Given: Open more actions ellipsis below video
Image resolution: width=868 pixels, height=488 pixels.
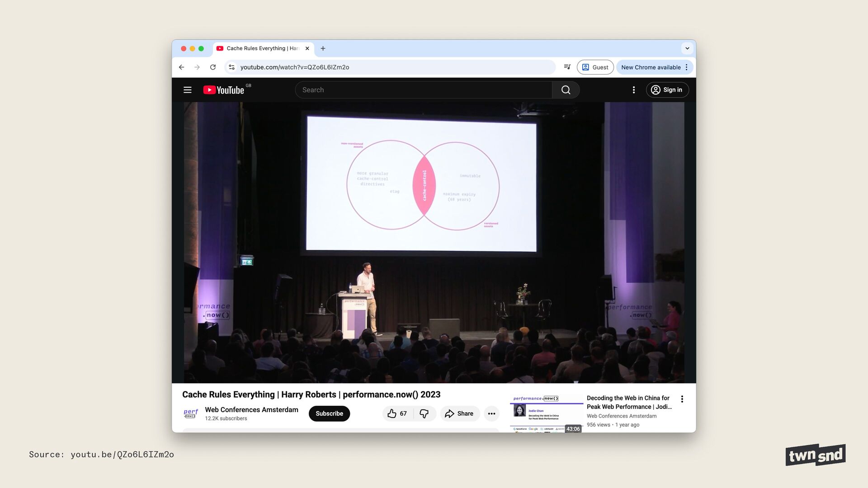Looking at the screenshot, I should pos(491,413).
